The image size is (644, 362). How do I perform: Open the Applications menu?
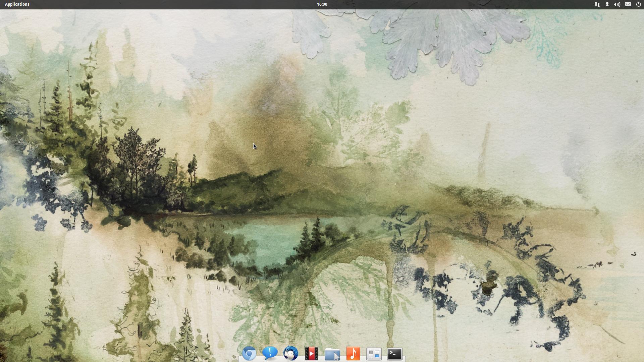pos(17,4)
